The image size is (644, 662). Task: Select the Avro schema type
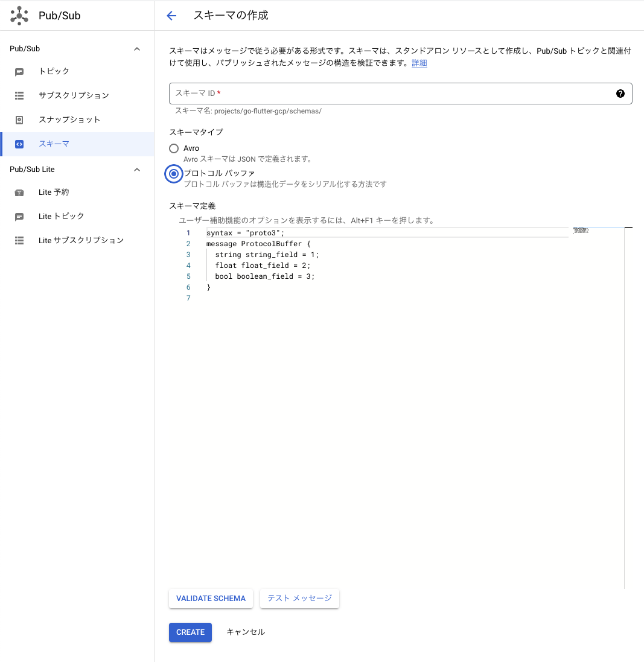(174, 148)
